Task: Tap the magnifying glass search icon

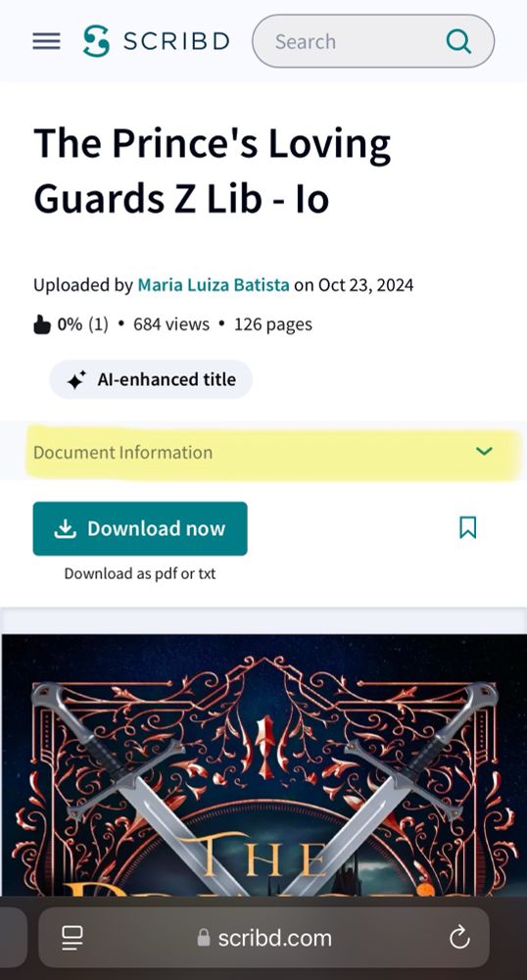Action: pos(459,42)
